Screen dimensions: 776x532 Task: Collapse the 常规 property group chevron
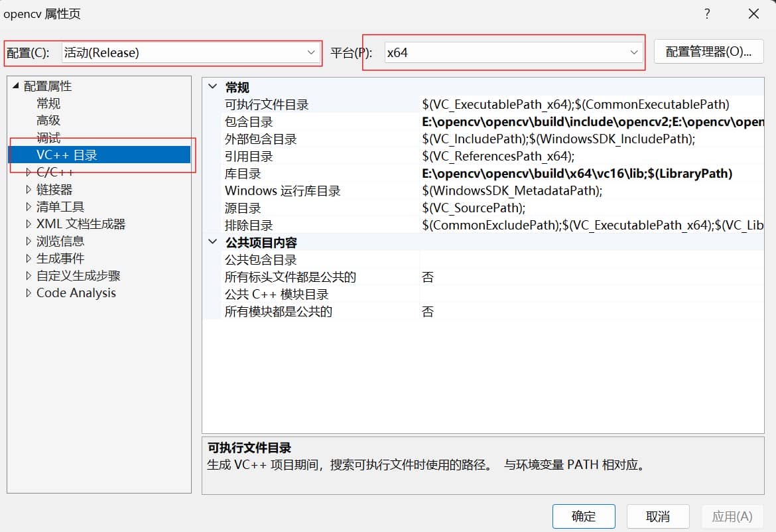pyautogui.click(x=213, y=87)
